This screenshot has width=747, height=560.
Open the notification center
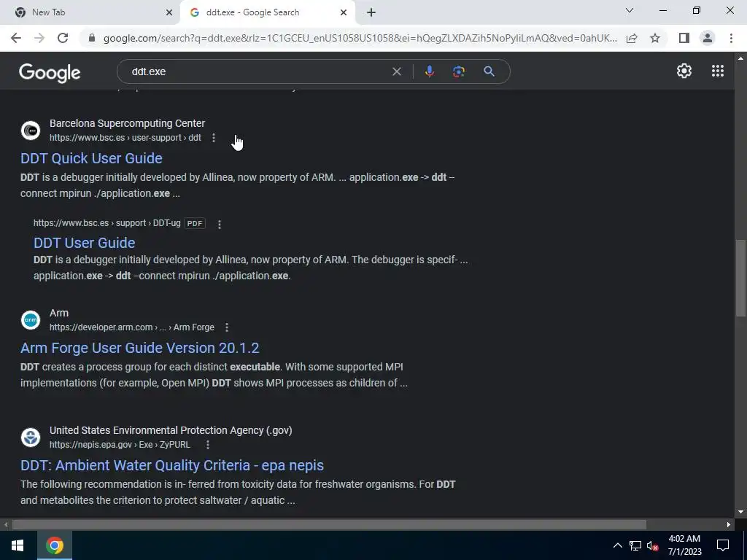723,545
